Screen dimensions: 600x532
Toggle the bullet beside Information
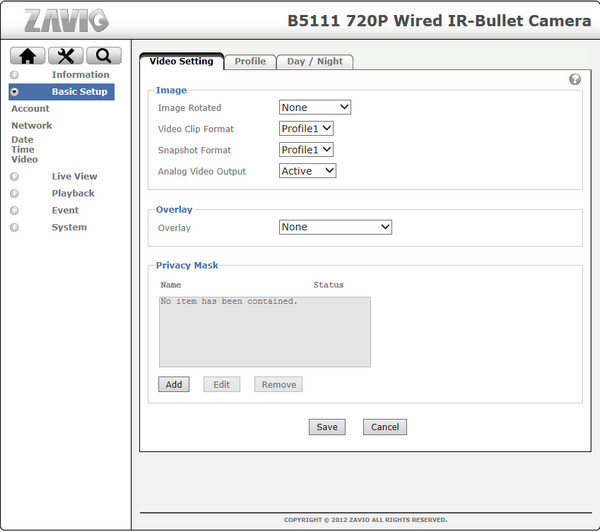coord(15,75)
